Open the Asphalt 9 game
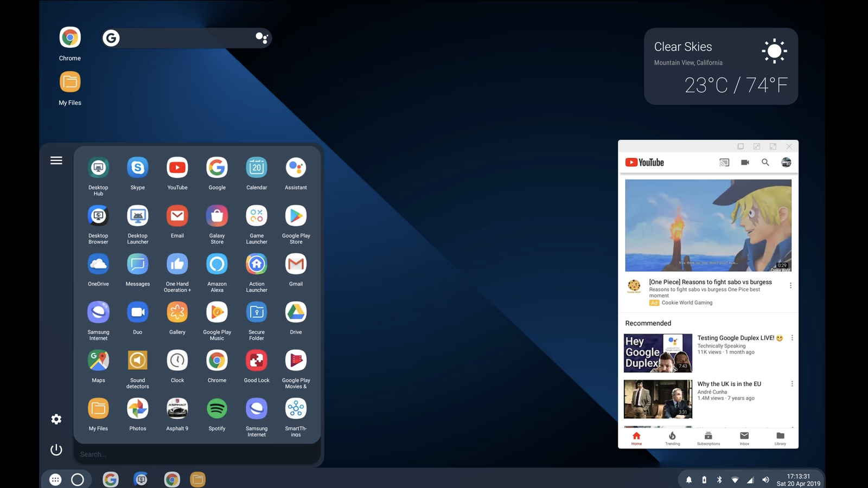 [177, 409]
